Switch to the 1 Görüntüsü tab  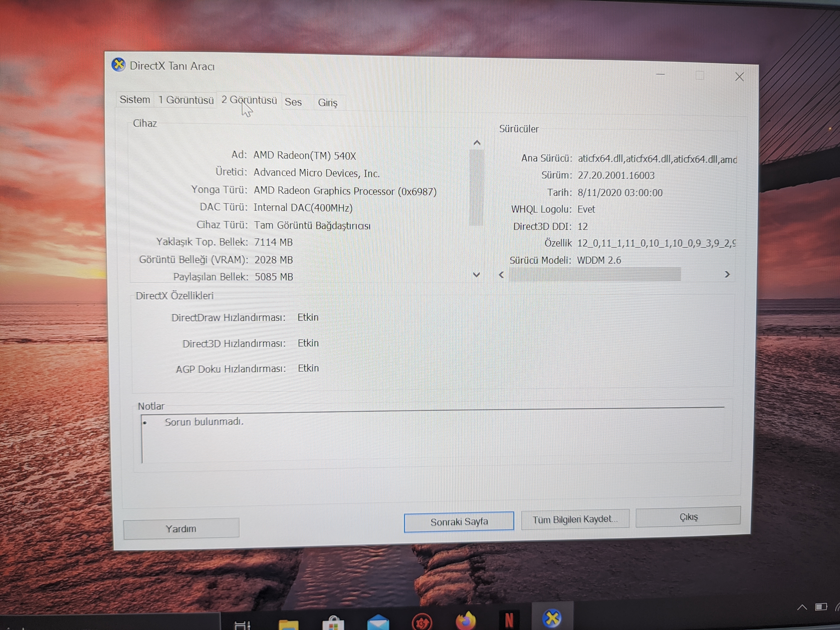[x=186, y=100]
